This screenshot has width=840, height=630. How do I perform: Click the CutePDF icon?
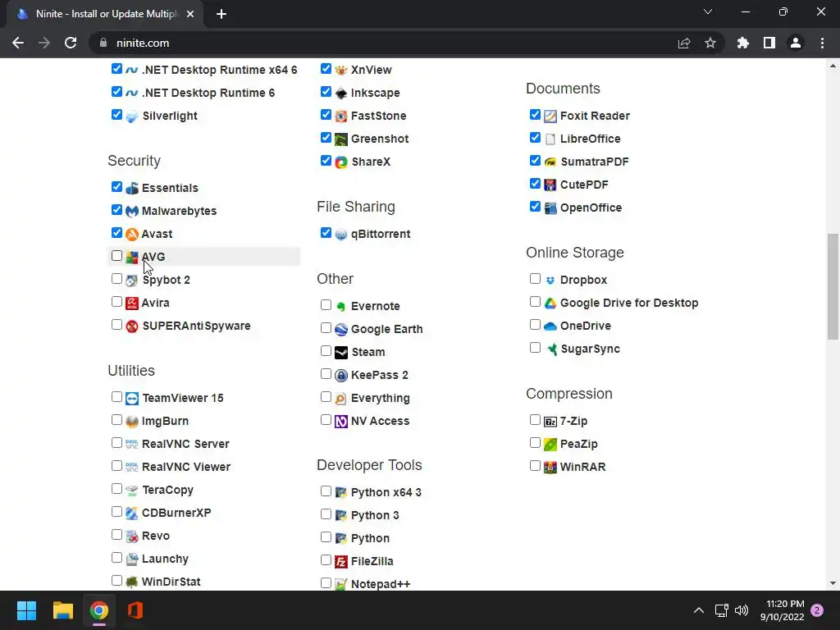coord(550,185)
